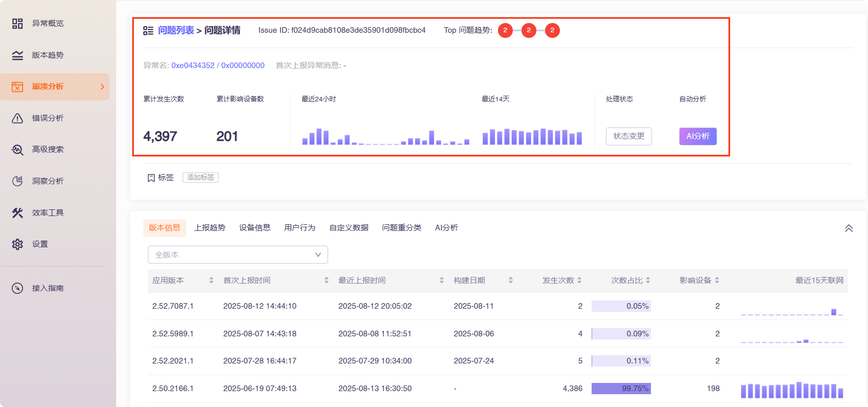The height and width of the screenshot is (407, 868).
Task: Expand the 崩溃分析 sidebar chevron
Action: [x=102, y=87]
